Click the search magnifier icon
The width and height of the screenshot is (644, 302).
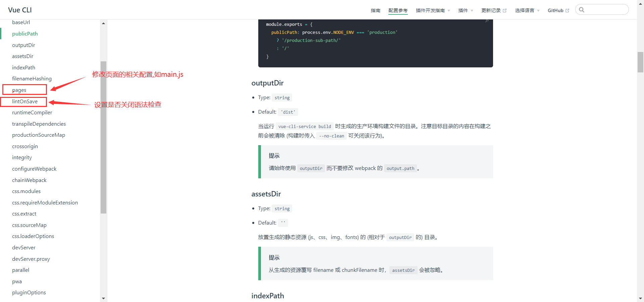[x=582, y=10]
